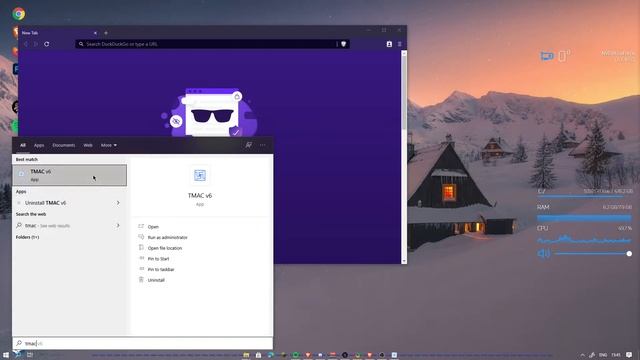Open the Chrome desktop shortcut

point(18,13)
